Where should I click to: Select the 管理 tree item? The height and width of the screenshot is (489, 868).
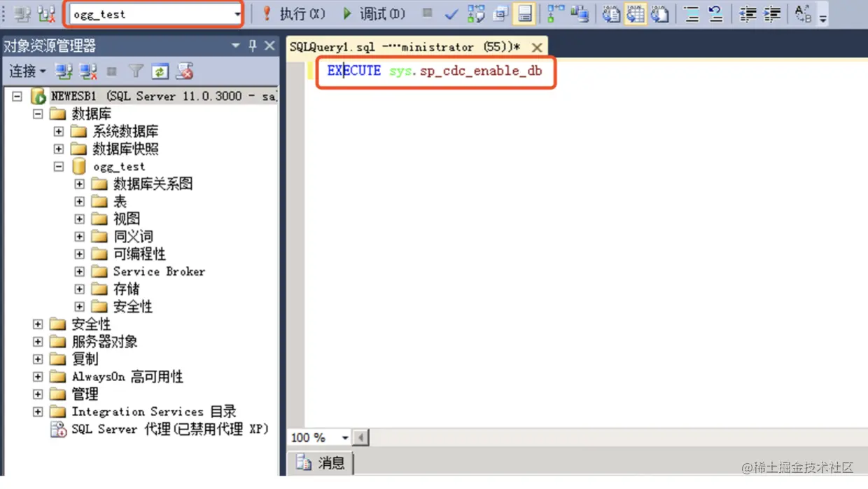pos(85,394)
